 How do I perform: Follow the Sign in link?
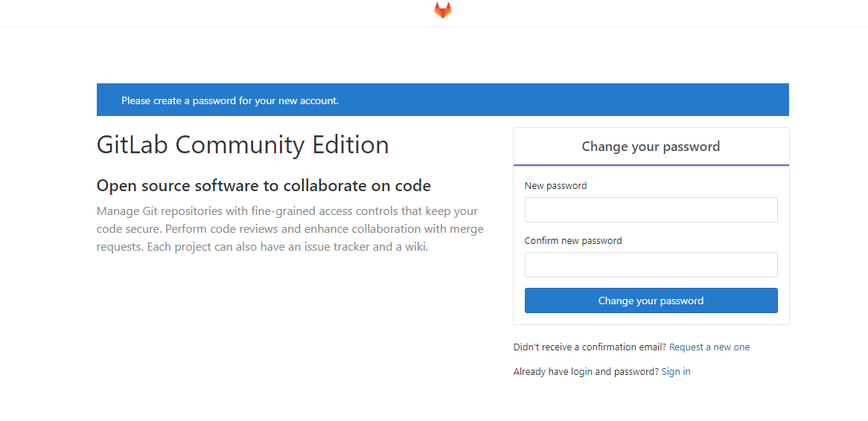676,372
